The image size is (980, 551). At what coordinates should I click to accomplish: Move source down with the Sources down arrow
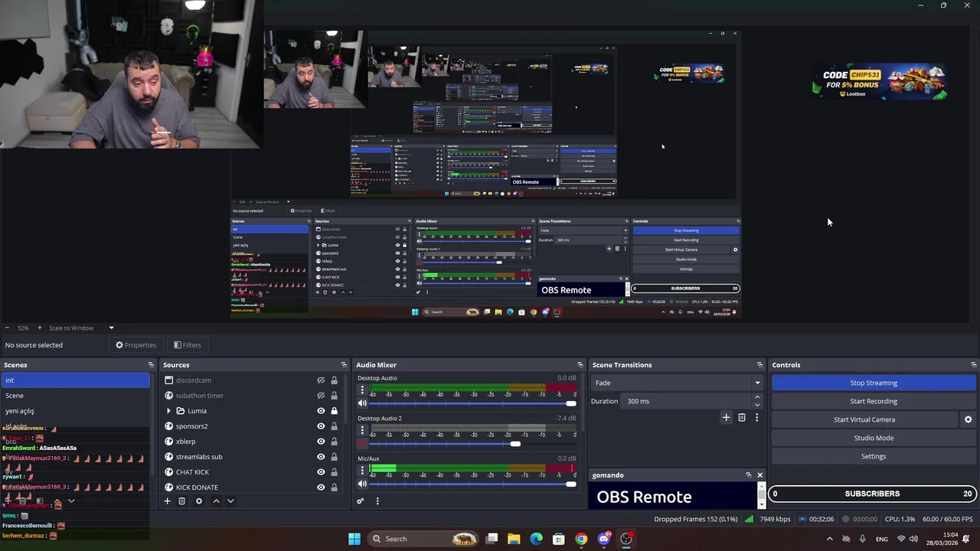230,501
